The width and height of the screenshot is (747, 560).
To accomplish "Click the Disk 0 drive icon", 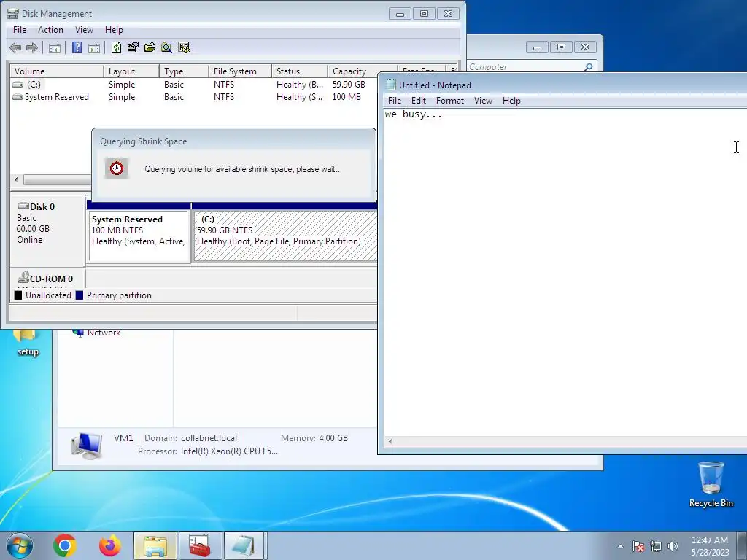I will [23, 206].
